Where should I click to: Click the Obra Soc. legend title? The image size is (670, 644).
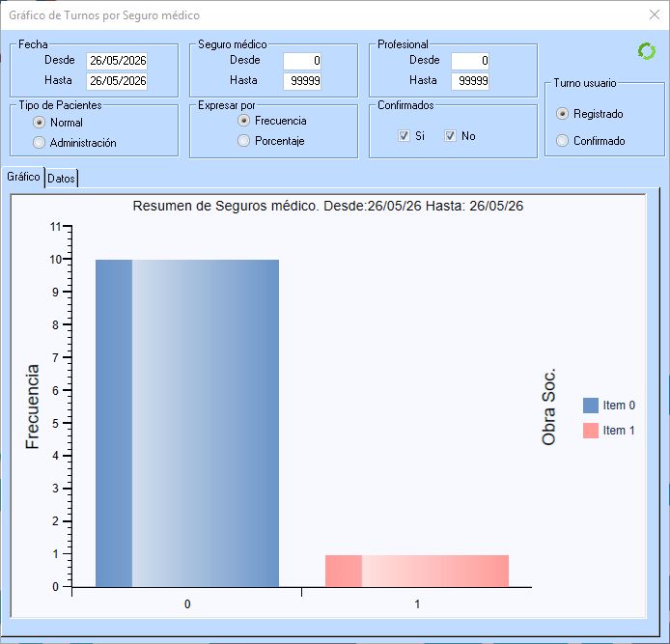548,406
